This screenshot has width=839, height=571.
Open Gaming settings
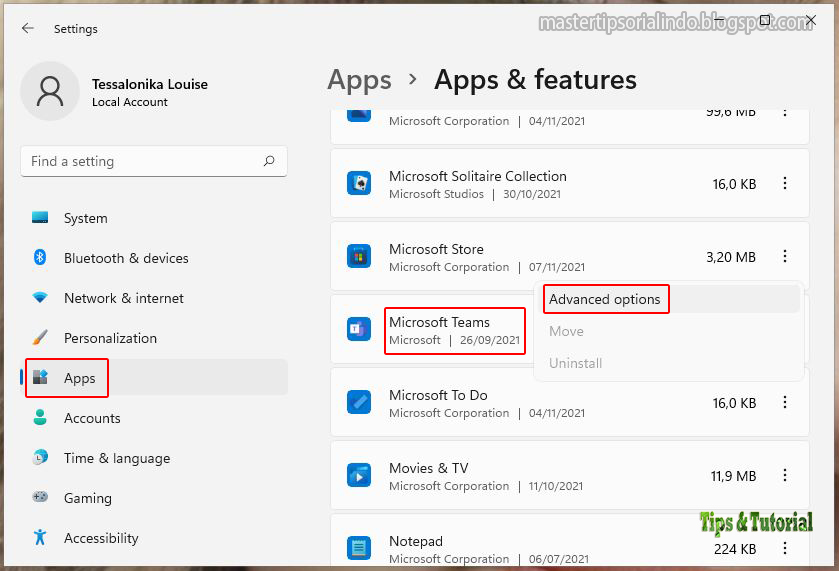tap(154, 498)
